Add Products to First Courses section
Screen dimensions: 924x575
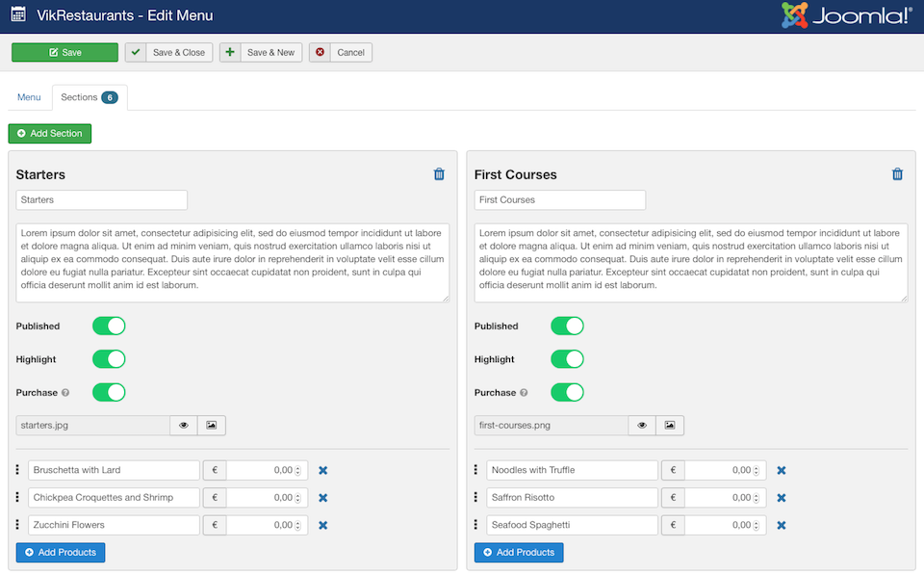[x=519, y=553]
